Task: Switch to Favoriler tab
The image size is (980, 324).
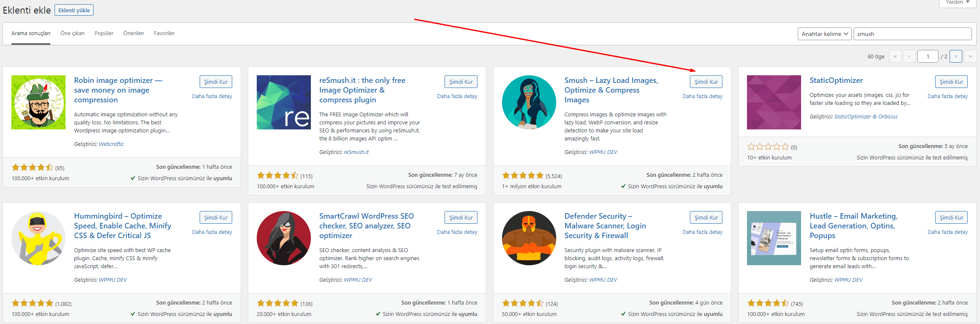Action: [164, 33]
